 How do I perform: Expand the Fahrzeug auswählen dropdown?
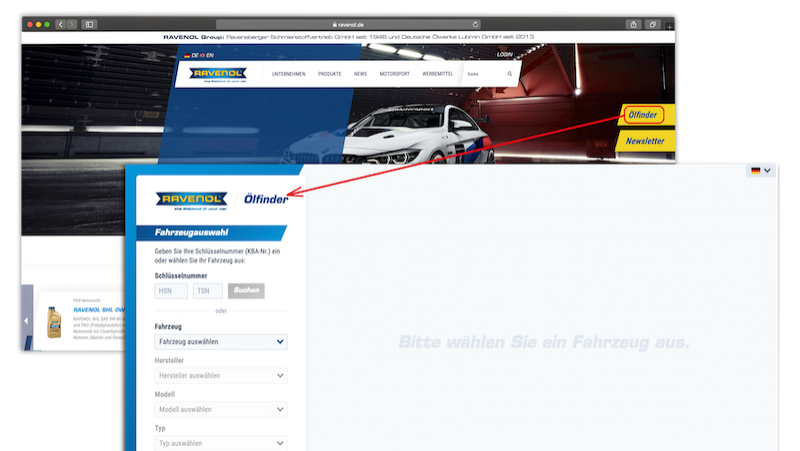pyautogui.click(x=221, y=342)
